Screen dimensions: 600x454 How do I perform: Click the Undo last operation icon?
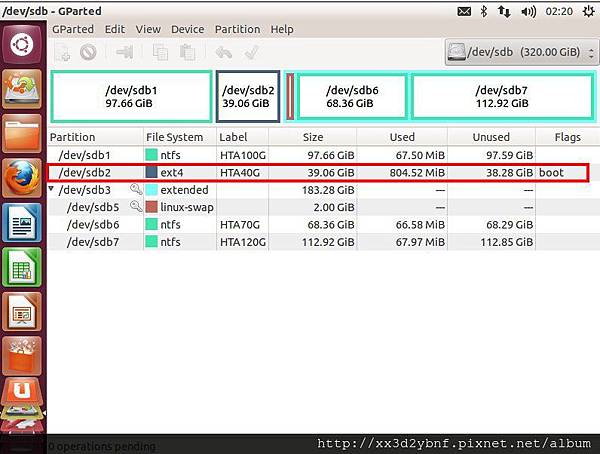(x=223, y=52)
